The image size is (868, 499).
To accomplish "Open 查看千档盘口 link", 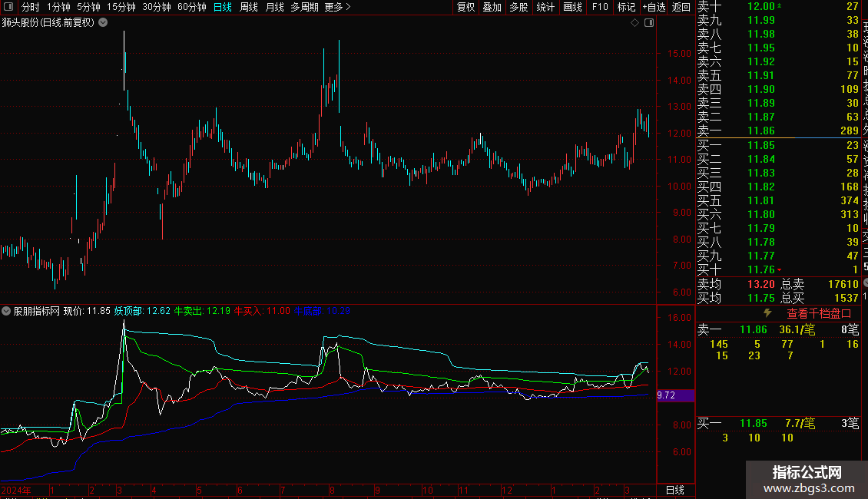I will coord(819,313).
